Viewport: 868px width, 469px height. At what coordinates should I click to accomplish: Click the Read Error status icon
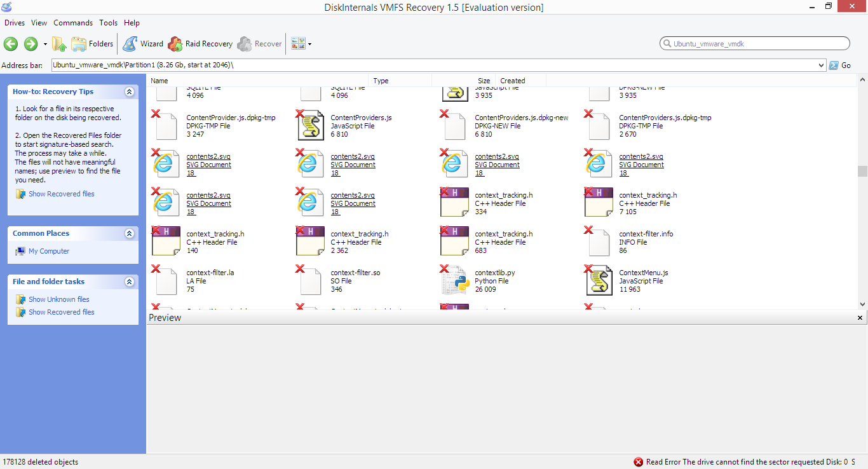638,462
